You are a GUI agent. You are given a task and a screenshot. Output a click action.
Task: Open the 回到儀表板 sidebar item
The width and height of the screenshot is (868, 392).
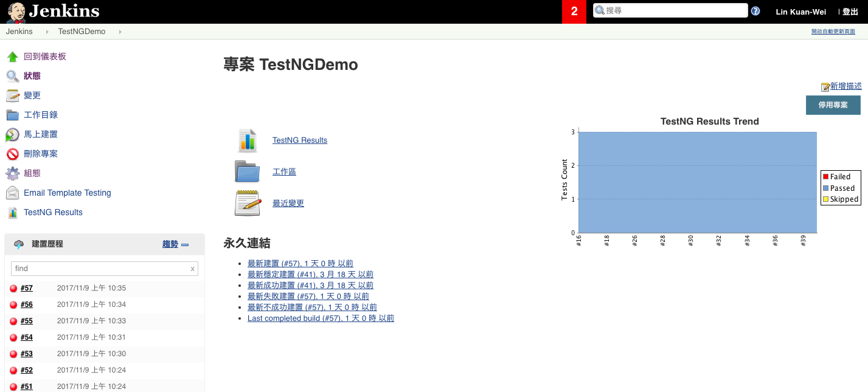point(45,57)
